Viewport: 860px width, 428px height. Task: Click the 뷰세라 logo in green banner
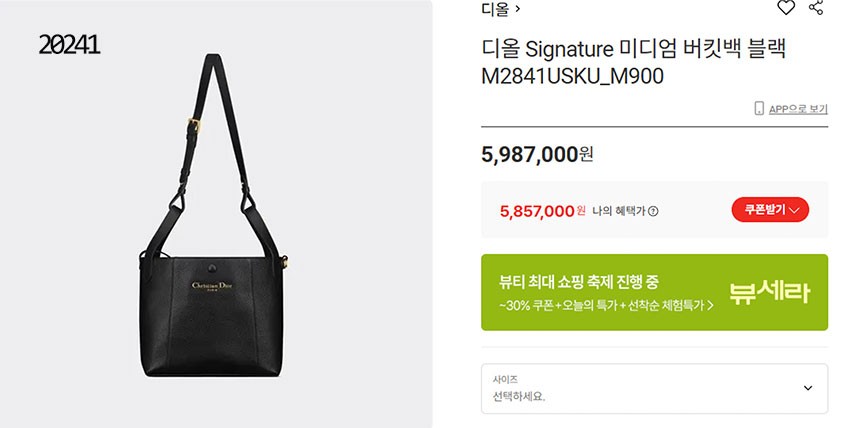(769, 292)
